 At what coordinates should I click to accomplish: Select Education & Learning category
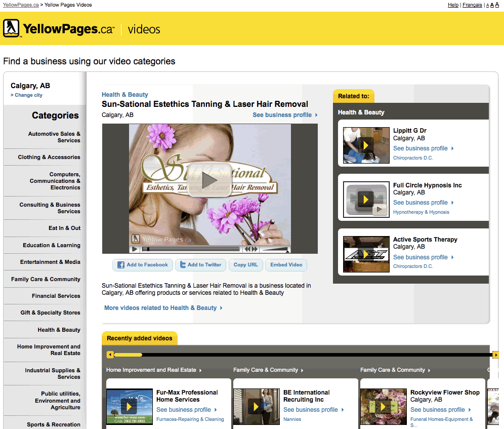click(x=52, y=245)
